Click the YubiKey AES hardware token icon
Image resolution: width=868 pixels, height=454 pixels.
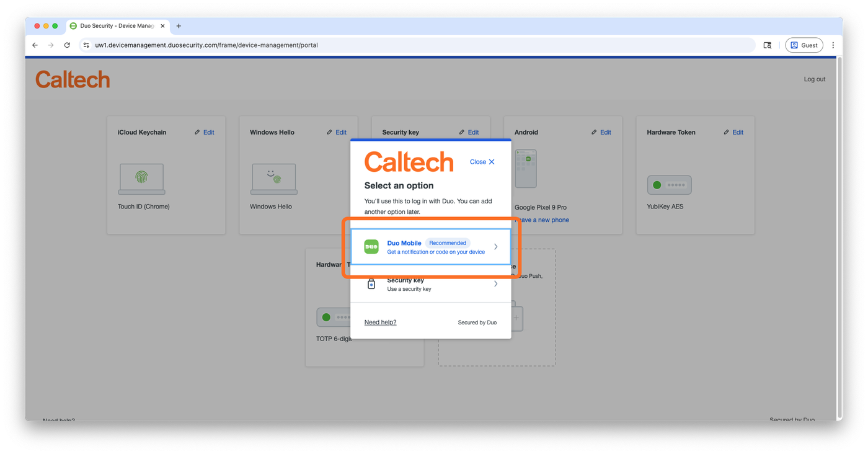pyautogui.click(x=669, y=185)
